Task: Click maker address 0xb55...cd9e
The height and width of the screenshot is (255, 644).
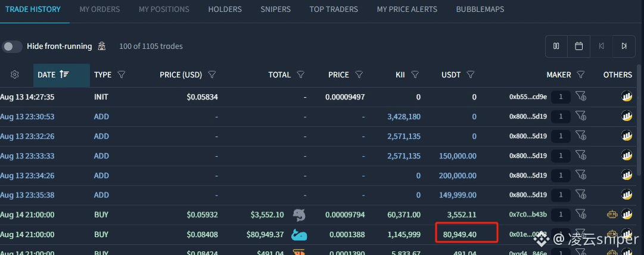Action: tap(528, 97)
